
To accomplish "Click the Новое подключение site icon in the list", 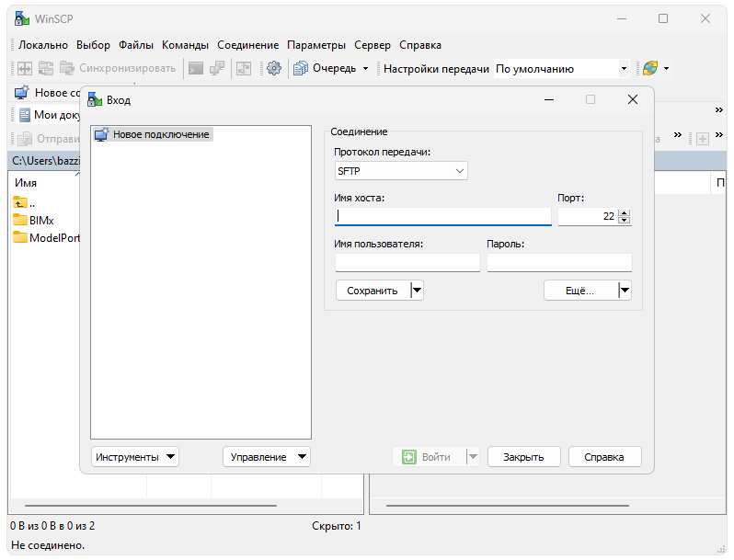I will pyautogui.click(x=101, y=134).
